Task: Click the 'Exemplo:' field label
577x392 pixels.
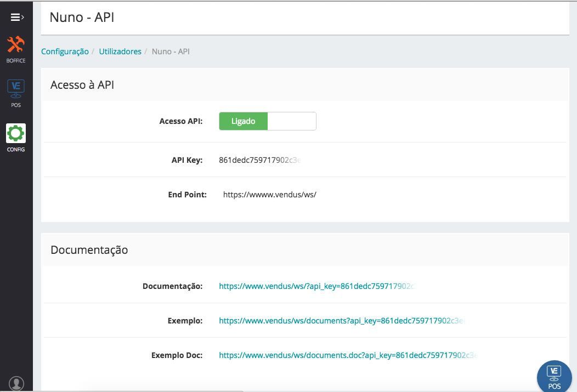Action: coord(185,321)
